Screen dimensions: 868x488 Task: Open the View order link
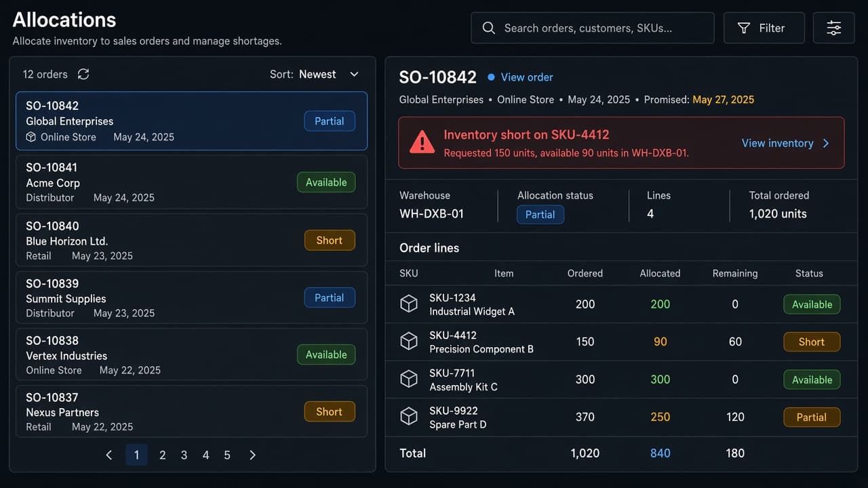click(527, 77)
